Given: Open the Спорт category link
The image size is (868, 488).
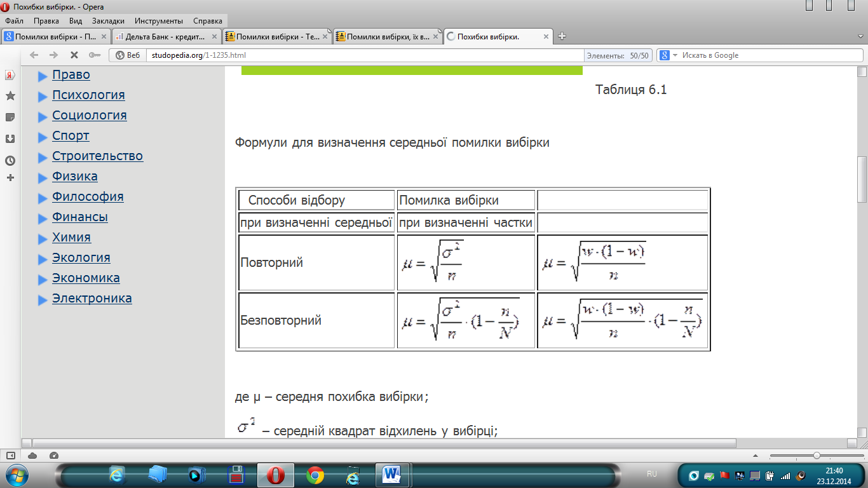Looking at the screenshot, I should tap(71, 136).
